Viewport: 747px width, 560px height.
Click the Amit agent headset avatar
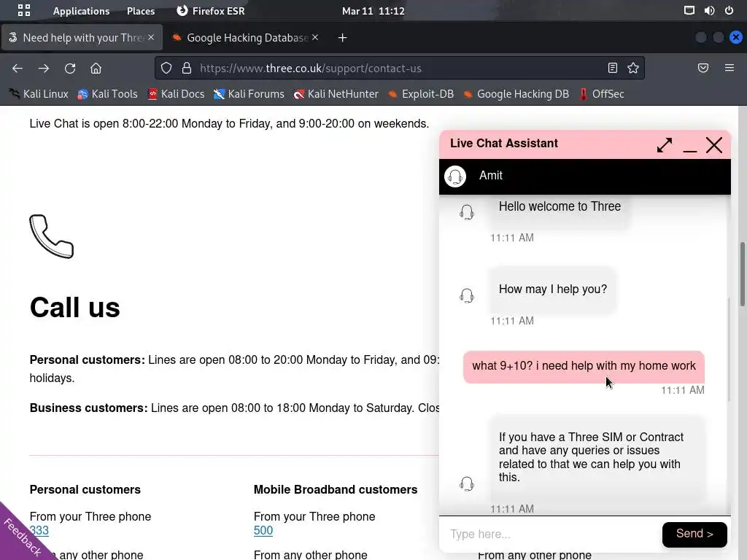click(455, 176)
